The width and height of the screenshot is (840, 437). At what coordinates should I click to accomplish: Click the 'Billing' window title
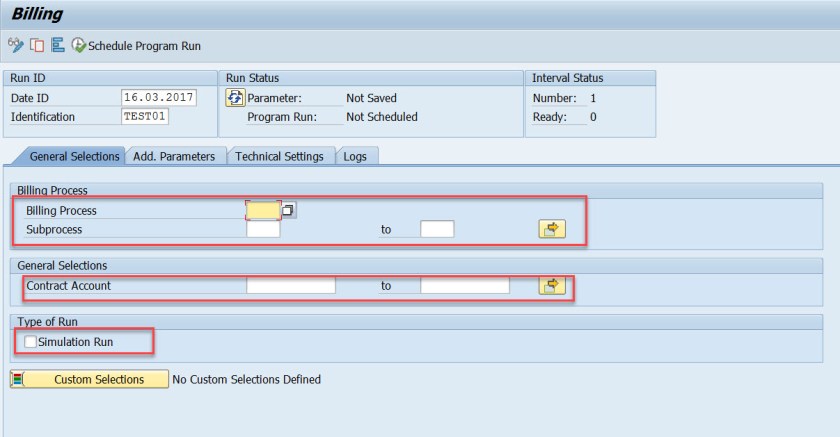pyautogui.click(x=37, y=14)
